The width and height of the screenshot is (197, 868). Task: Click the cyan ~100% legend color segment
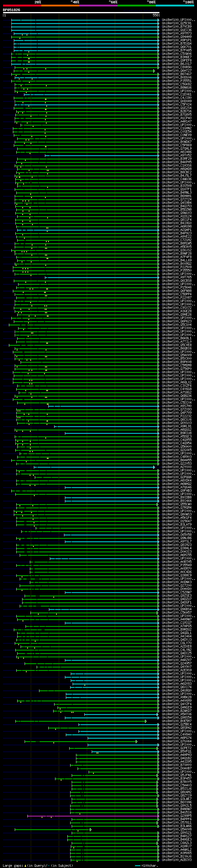(175, 6)
